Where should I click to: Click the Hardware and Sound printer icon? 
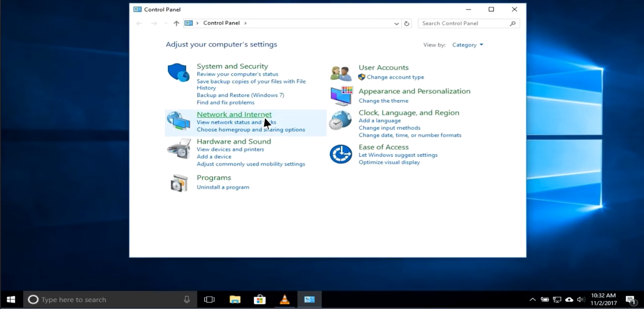pos(178,149)
